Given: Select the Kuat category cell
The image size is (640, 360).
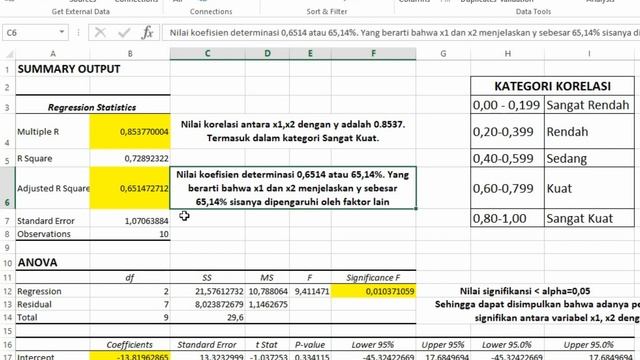Looking at the screenshot, I should click(589, 188).
